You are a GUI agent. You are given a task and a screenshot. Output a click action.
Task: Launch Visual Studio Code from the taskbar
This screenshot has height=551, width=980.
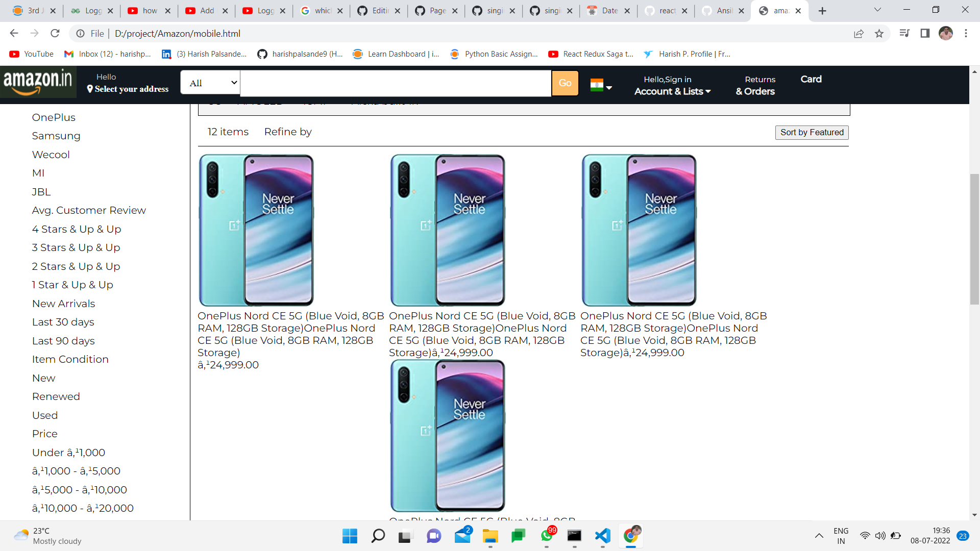pyautogui.click(x=602, y=536)
